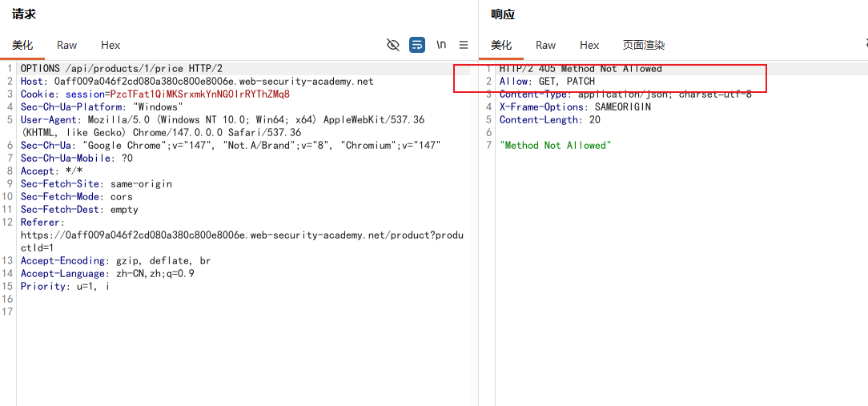Click the session cookie value text
The image size is (868, 406).
click(x=200, y=94)
